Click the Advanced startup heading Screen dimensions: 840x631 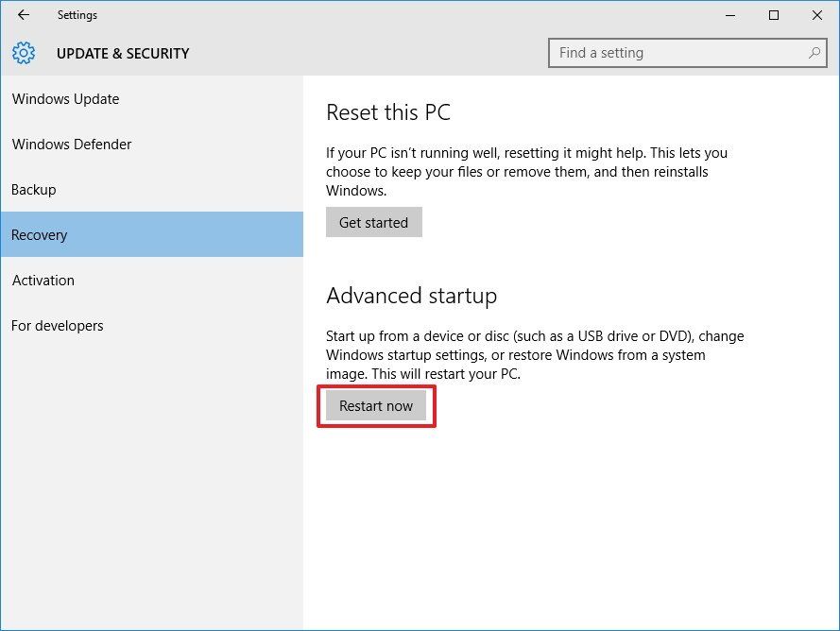[x=411, y=296]
